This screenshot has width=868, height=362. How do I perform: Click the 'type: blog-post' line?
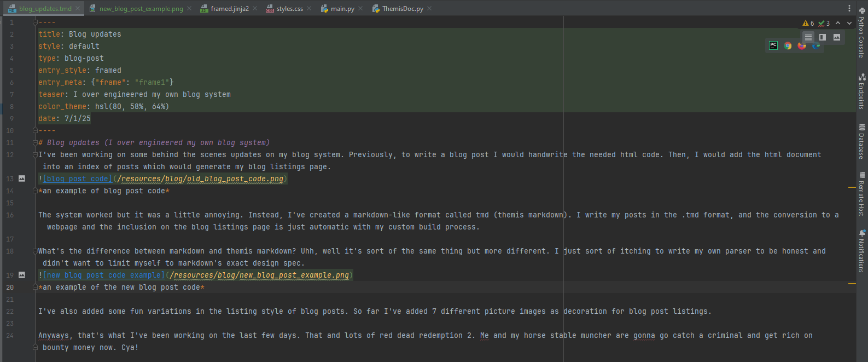pyautogui.click(x=71, y=58)
